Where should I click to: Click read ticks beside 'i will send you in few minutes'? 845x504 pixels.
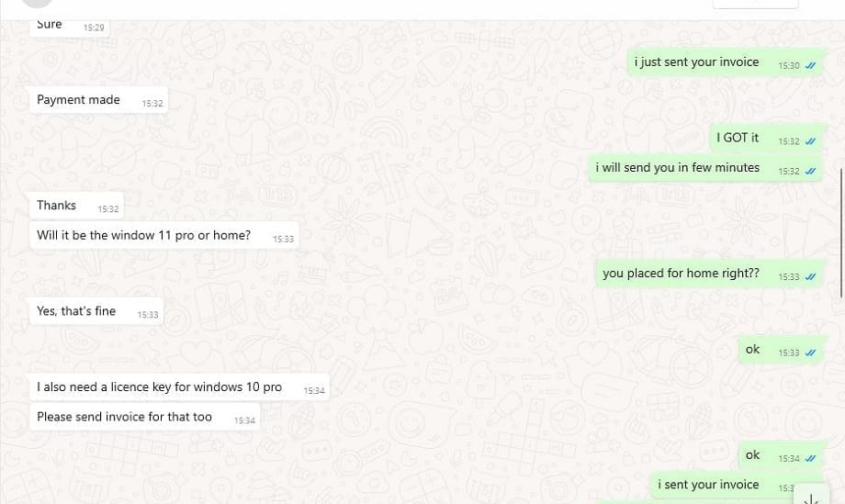pos(810,172)
